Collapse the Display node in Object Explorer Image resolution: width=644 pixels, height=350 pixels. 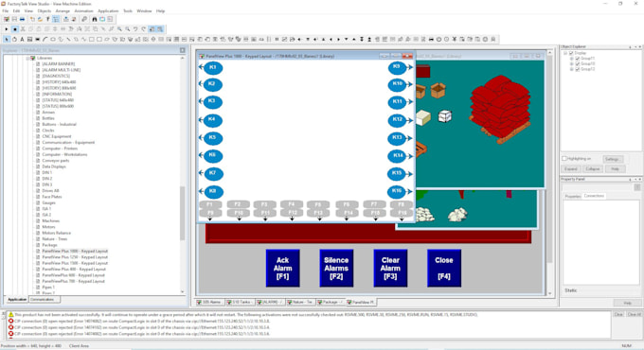pos(565,53)
